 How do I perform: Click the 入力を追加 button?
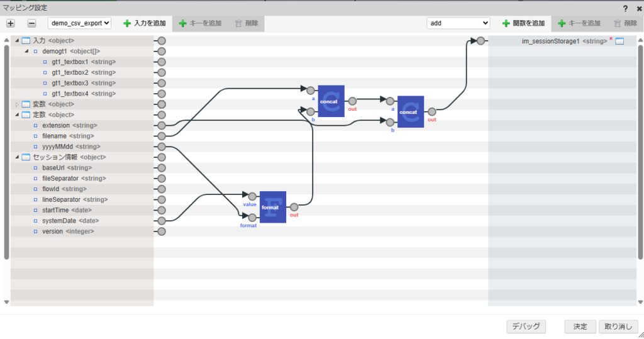pos(145,23)
